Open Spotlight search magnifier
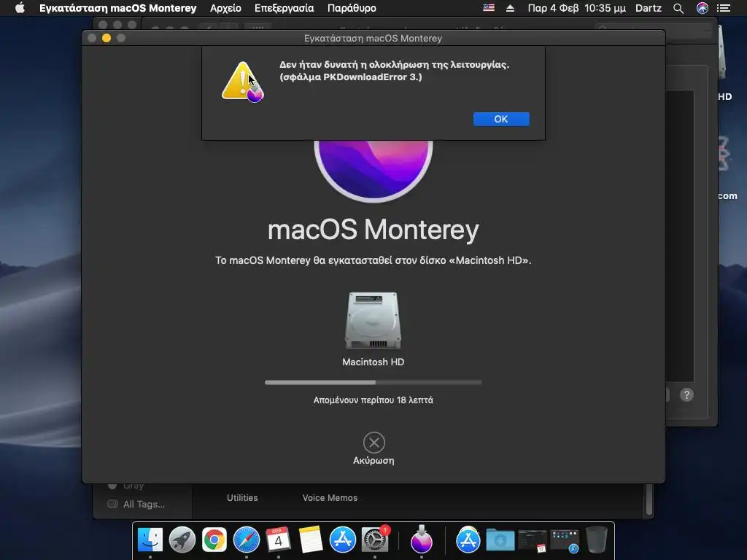This screenshot has height=560, width=747. (678, 8)
